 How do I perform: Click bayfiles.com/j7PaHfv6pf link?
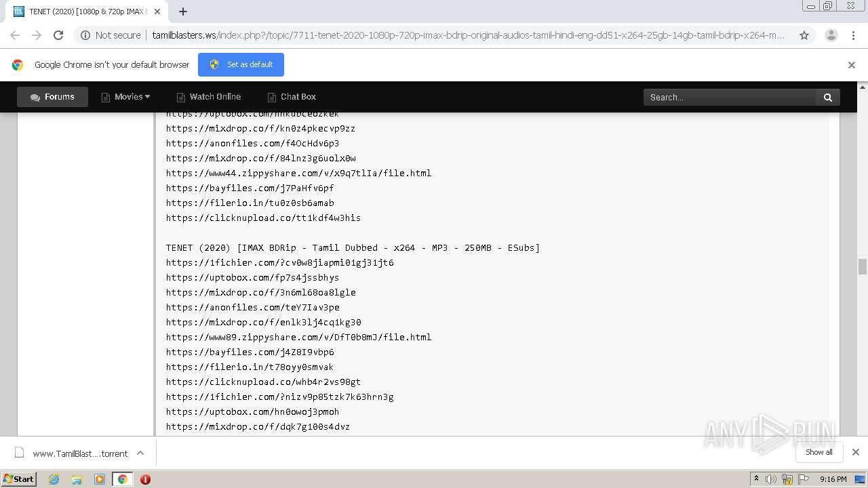pyautogui.click(x=250, y=188)
